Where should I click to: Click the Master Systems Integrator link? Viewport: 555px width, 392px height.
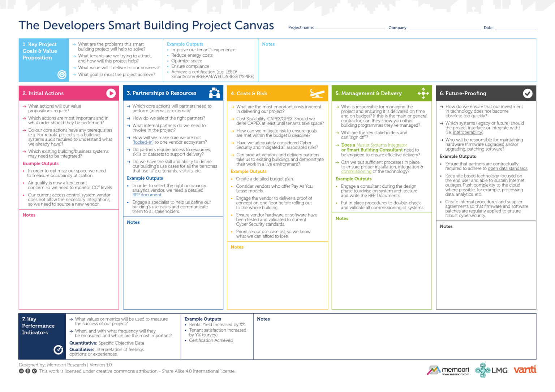pyautogui.click(x=381, y=145)
